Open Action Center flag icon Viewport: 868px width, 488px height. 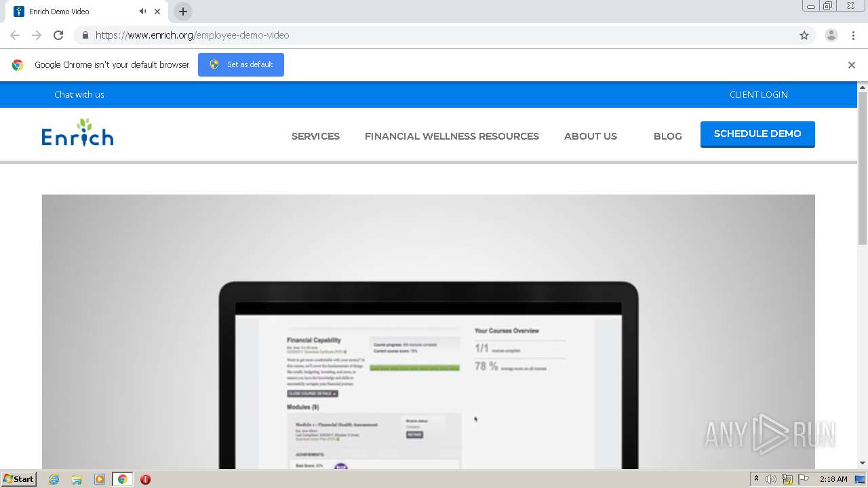click(x=804, y=479)
